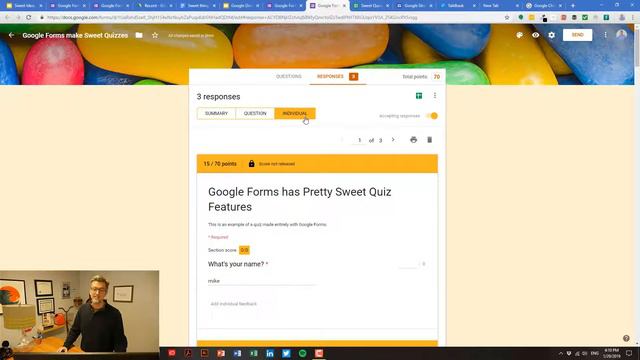Image resolution: width=640 pixels, height=360 pixels.
Task: Open Twitter from the taskbar
Action: click(x=286, y=353)
